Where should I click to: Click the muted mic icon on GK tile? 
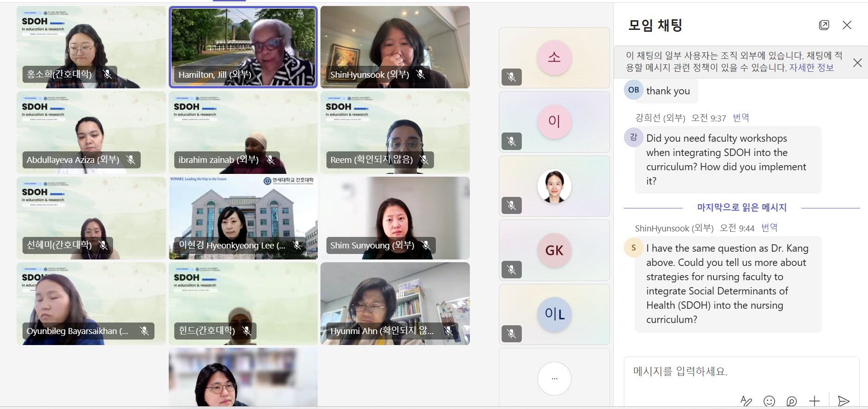pos(511,270)
